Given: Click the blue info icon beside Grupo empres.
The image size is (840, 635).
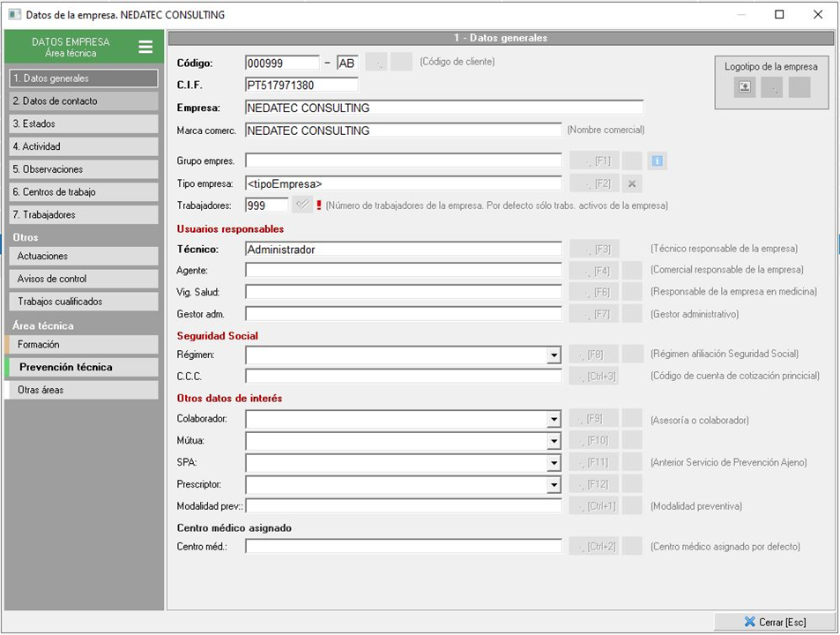Looking at the screenshot, I should point(657,161).
